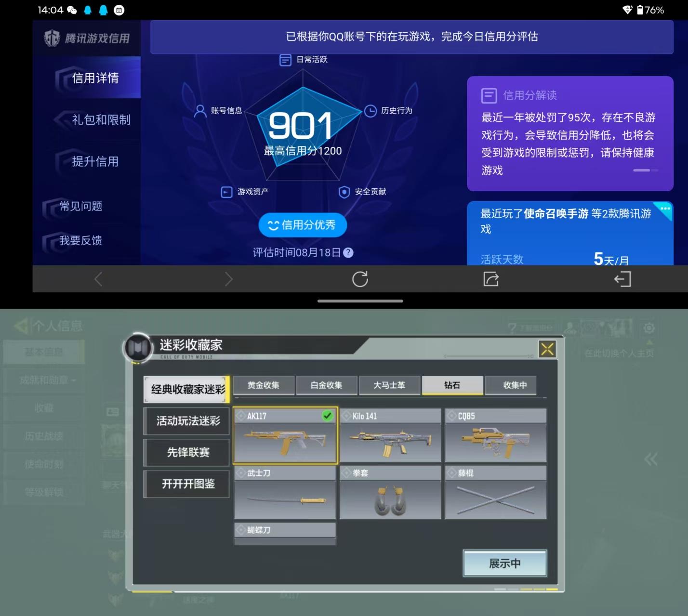Click the 使命召唤手游 game name
The height and width of the screenshot is (616, 688).
(556, 214)
